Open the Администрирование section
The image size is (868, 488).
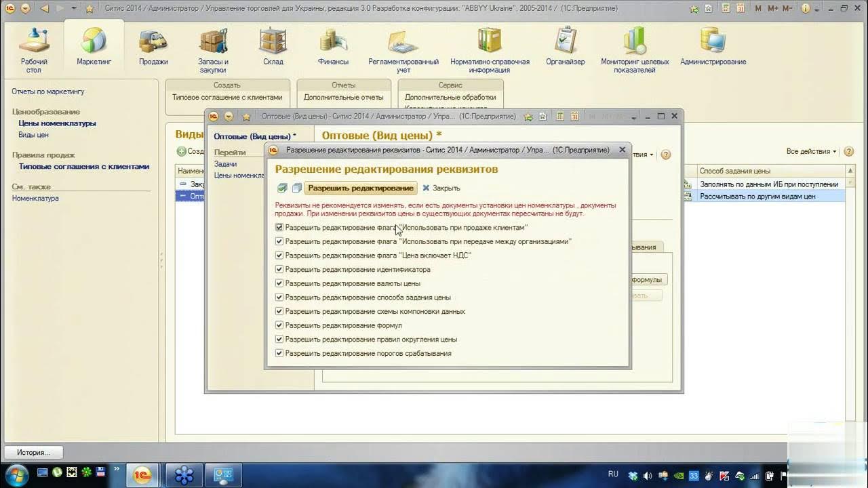click(713, 47)
